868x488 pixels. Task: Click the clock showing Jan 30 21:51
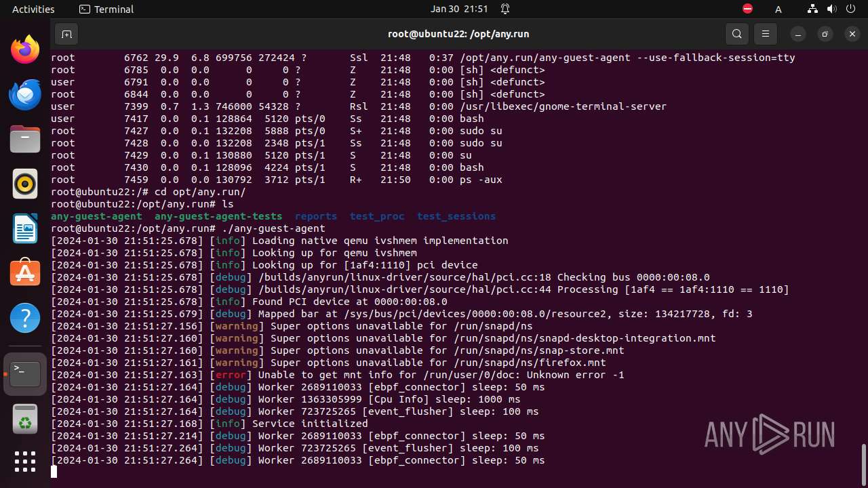(459, 9)
